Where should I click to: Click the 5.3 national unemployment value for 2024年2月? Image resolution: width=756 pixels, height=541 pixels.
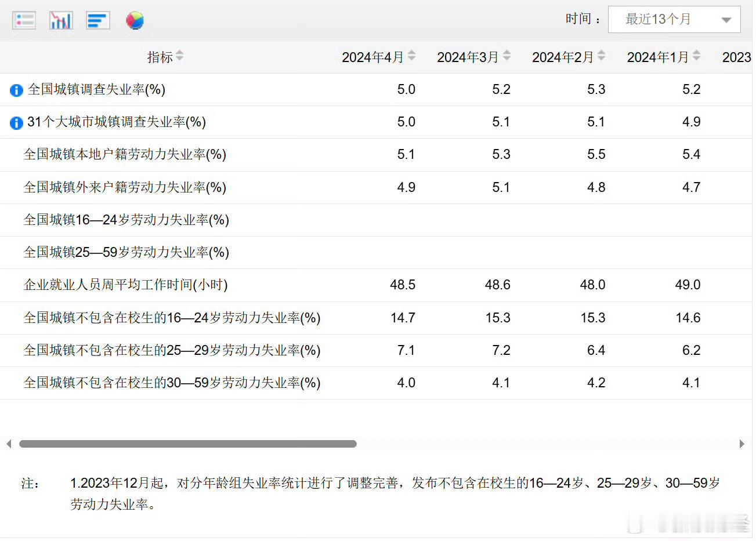pyautogui.click(x=596, y=89)
